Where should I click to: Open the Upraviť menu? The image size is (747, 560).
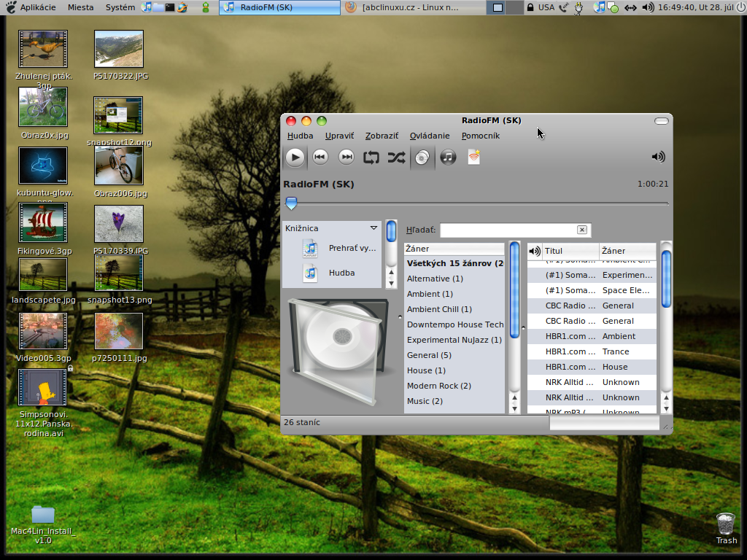coord(339,136)
